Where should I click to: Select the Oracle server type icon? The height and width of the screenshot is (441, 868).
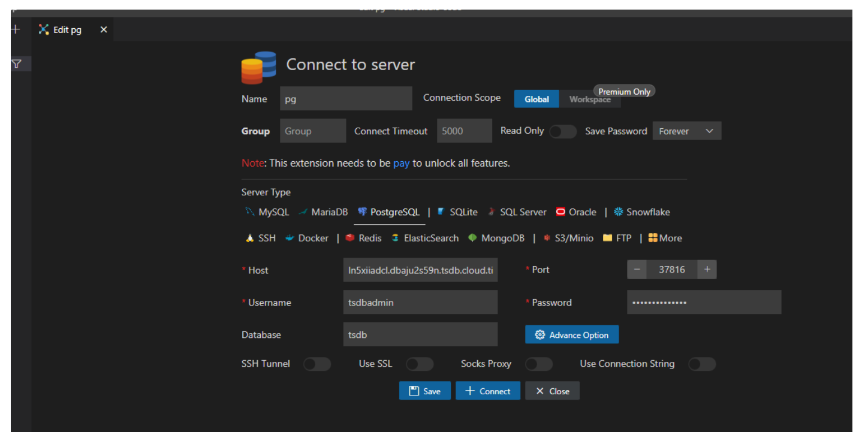point(560,212)
